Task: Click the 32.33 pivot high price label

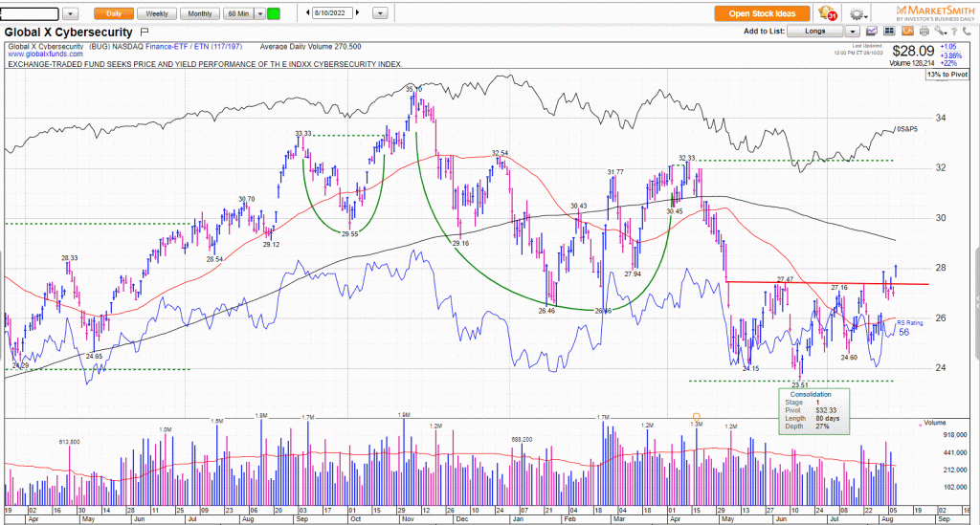Action: pyautogui.click(x=687, y=158)
